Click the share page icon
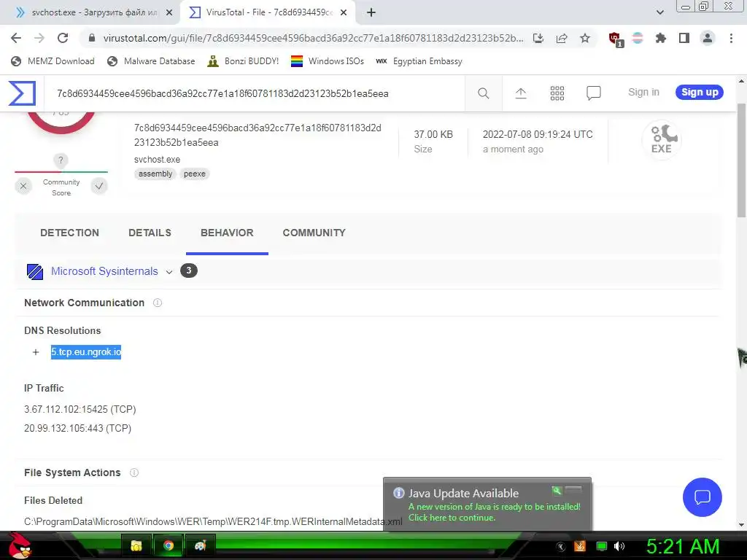Viewport: 747px width, 560px height. [x=562, y=38]
